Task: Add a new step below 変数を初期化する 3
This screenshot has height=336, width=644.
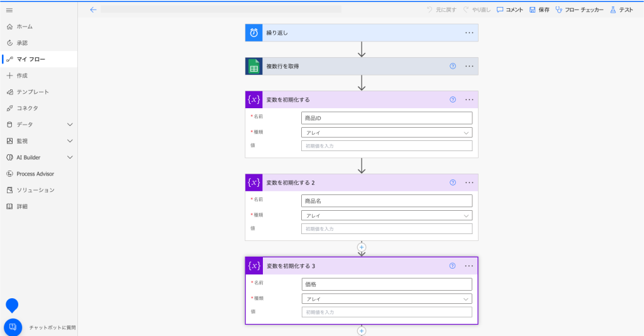Action: 362,331
